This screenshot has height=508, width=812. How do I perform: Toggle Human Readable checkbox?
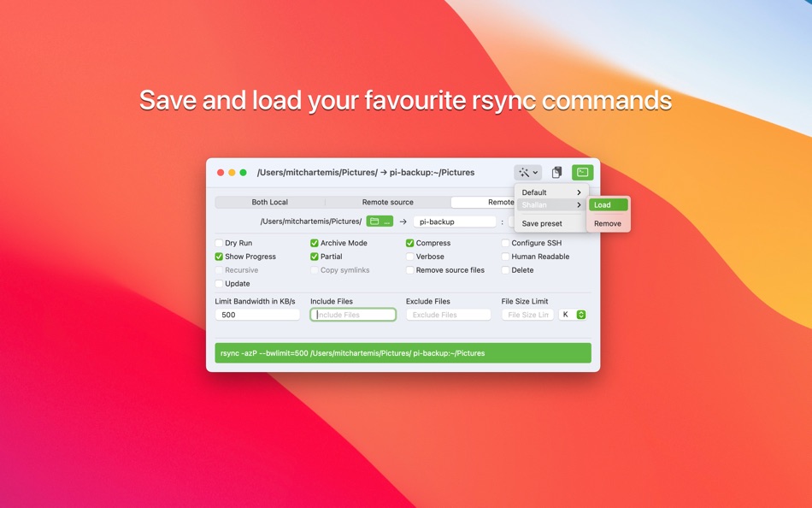pos(505,256)
